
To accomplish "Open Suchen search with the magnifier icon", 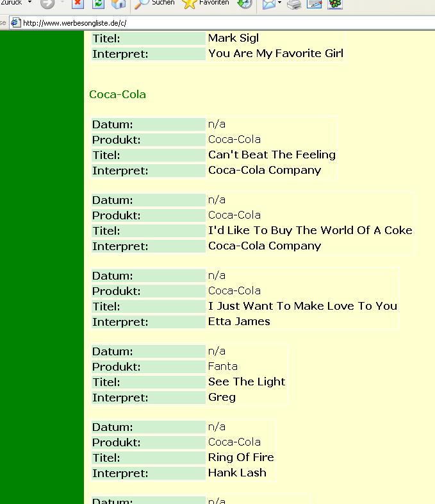I will click(154, 4).
